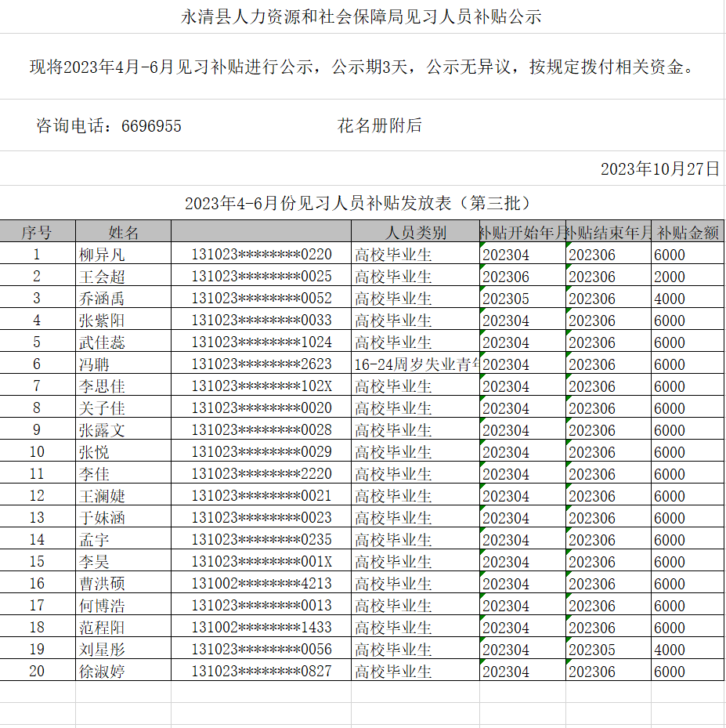This screenshot has width=726, height=728.
Task: Click ID cell 131023********0033
Action: tap(261, 320)
